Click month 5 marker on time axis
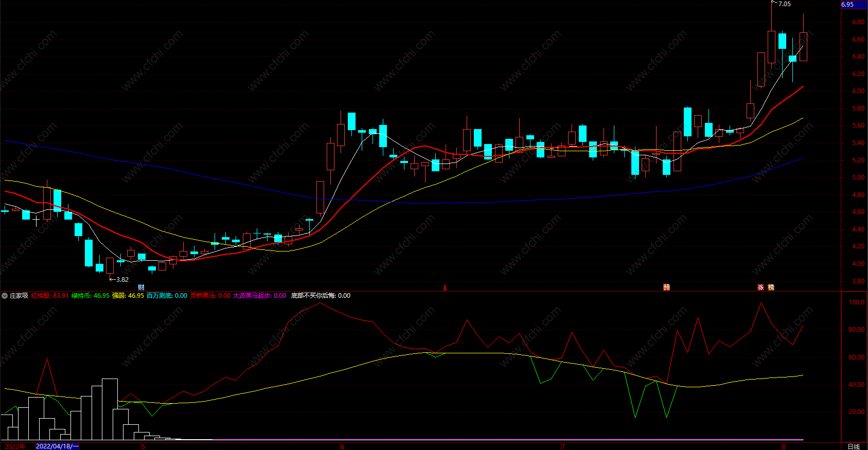The image size is (868, 450). (x=144, y=447)
